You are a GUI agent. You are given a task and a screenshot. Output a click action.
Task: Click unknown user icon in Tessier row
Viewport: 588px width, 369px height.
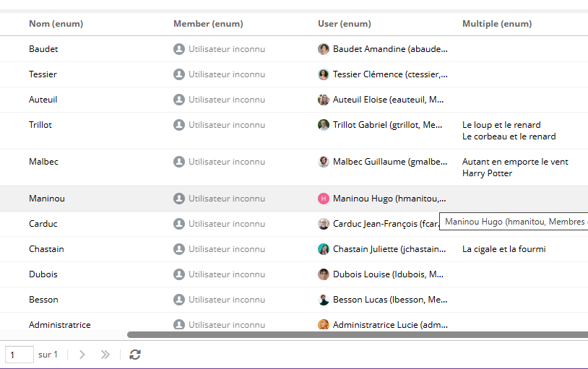click(x=179, y=74)
